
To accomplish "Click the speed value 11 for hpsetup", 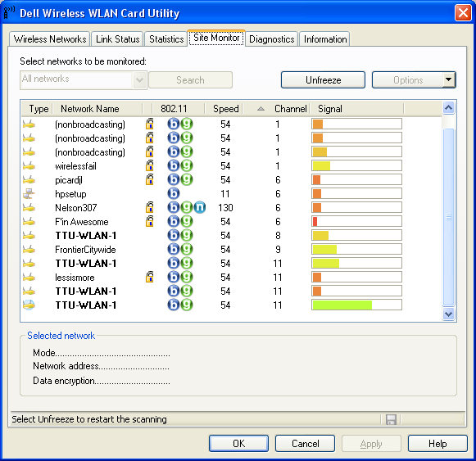I will pyautogui.click(x=225, y=193).
